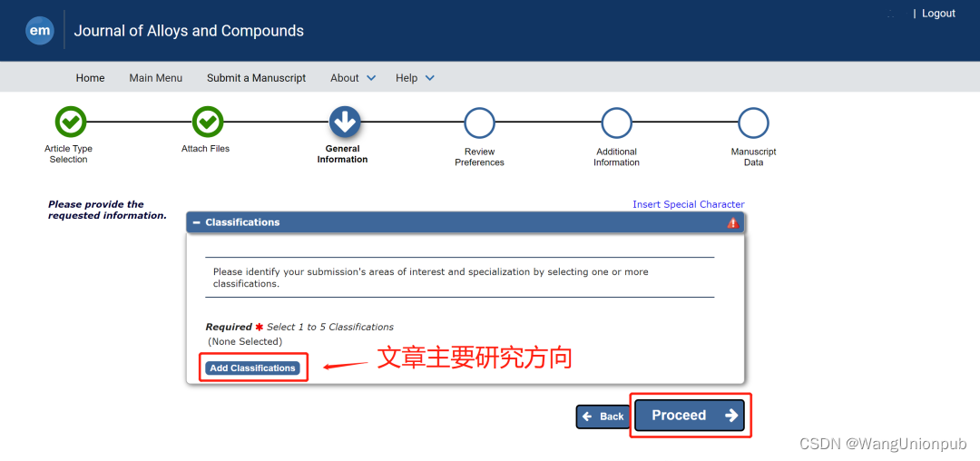Click the Classifications section header bar
Screen dimensions: 980x461
point(465,222)
